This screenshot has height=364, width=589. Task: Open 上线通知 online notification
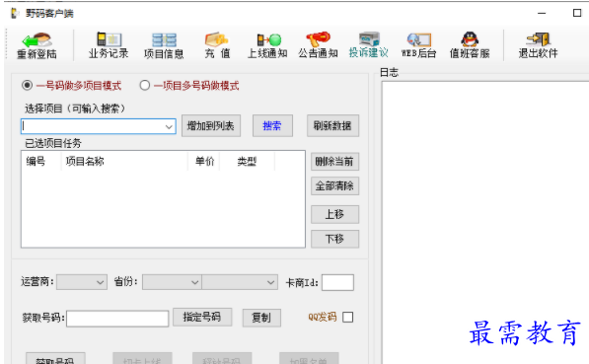267,45
